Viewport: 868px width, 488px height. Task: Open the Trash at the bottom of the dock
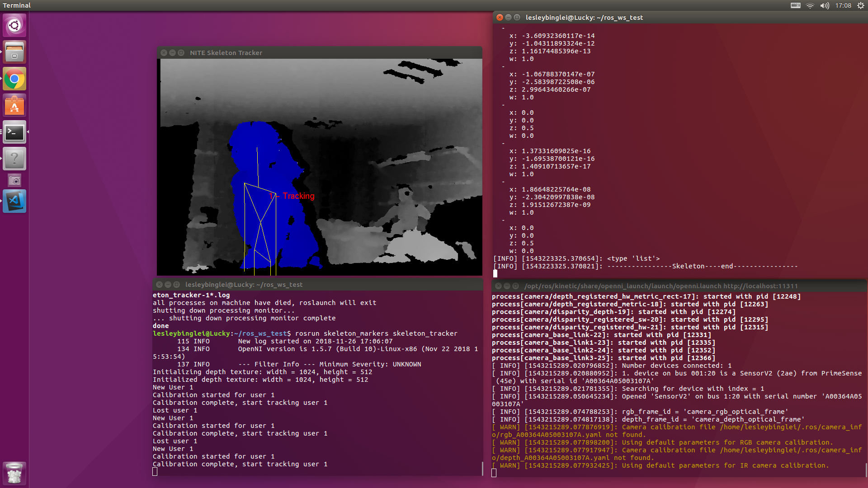[14, 473]
